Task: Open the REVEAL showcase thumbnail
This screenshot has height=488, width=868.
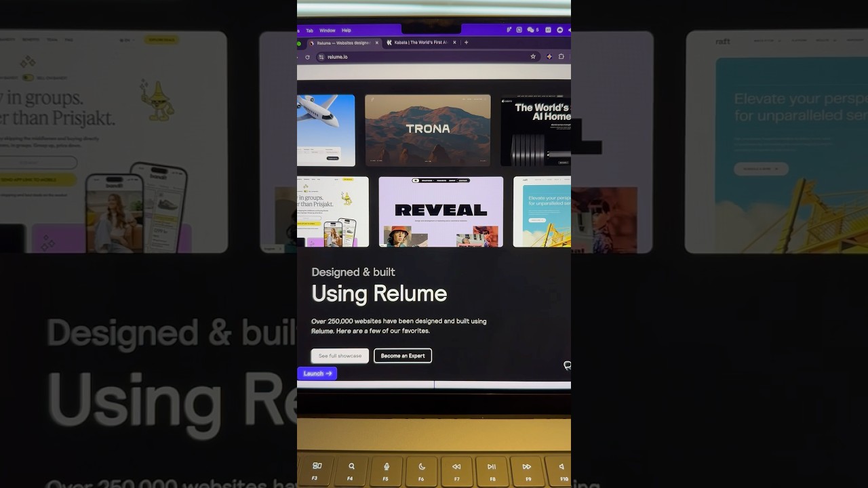Action: pos(441,211)
